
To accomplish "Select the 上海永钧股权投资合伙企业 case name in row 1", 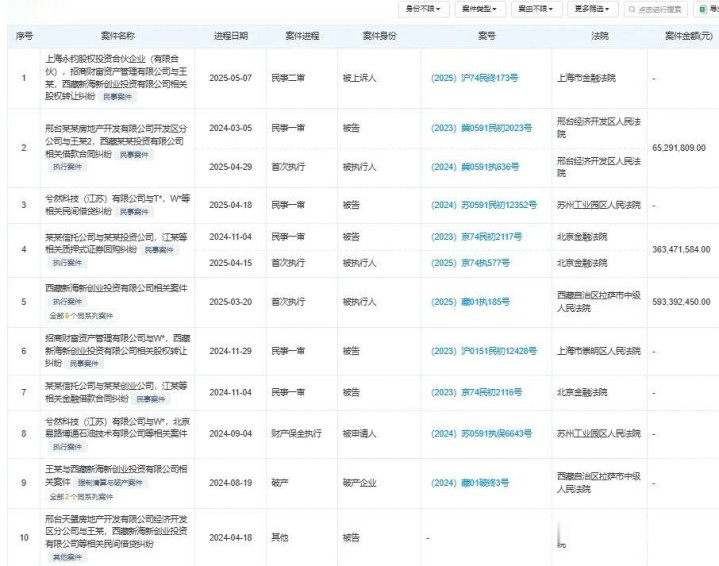I will pyautogui.click(x=116, y=78).
